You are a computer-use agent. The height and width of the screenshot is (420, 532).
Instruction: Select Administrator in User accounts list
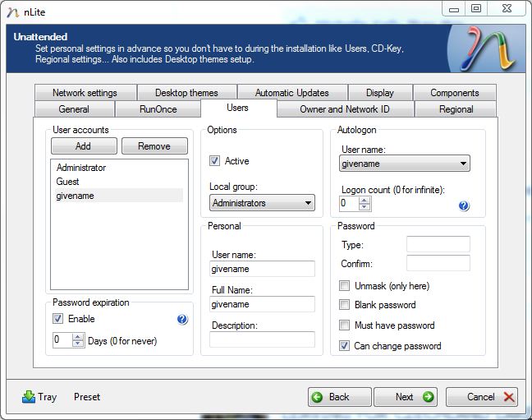pos(81,168)
